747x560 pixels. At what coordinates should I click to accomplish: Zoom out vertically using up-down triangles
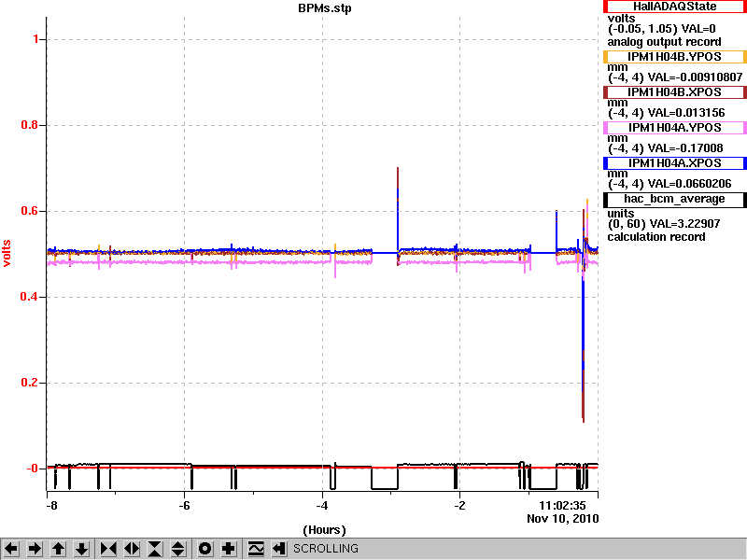tap(178, 549)
